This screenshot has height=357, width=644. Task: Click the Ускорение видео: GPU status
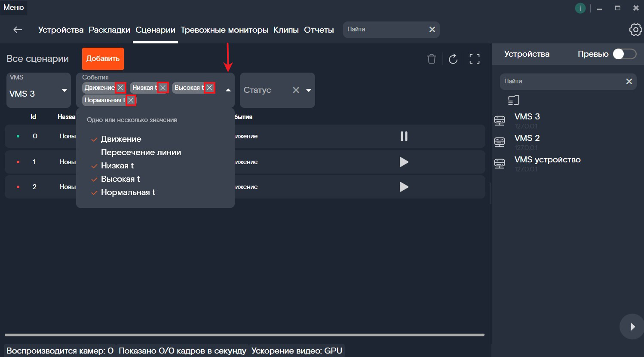297,351
